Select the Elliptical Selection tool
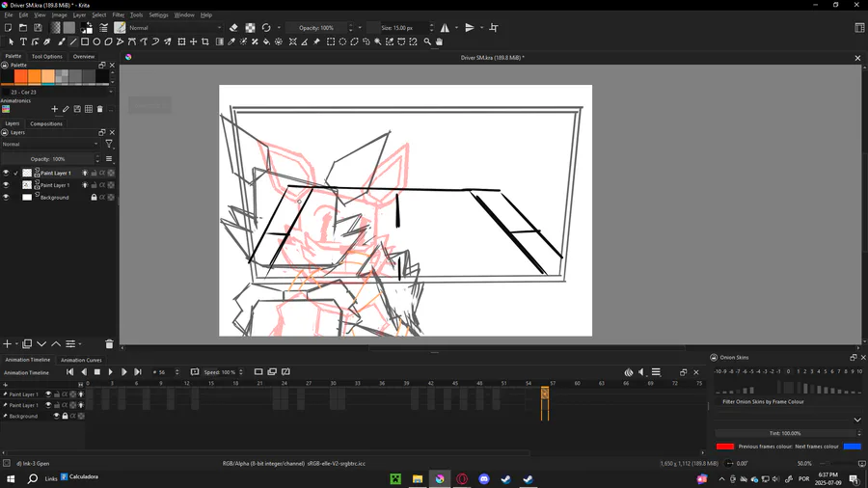 point(342,41)
